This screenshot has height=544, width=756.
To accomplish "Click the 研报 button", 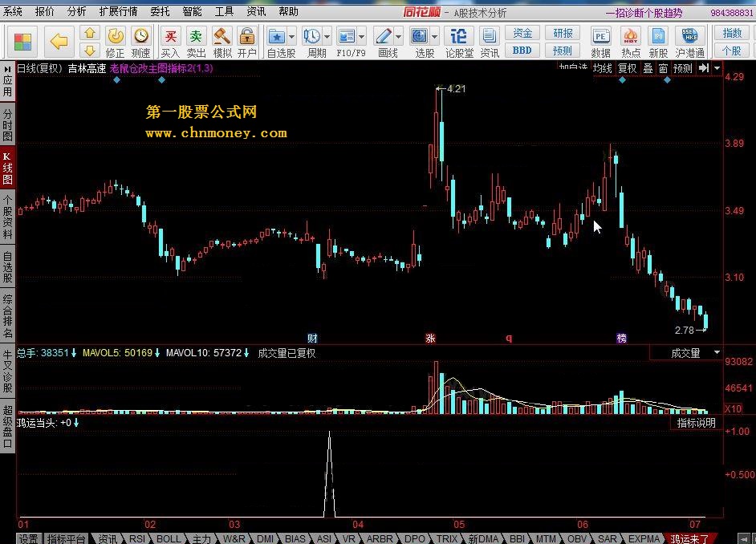I will pyautogui.click(x=563, y=33).
